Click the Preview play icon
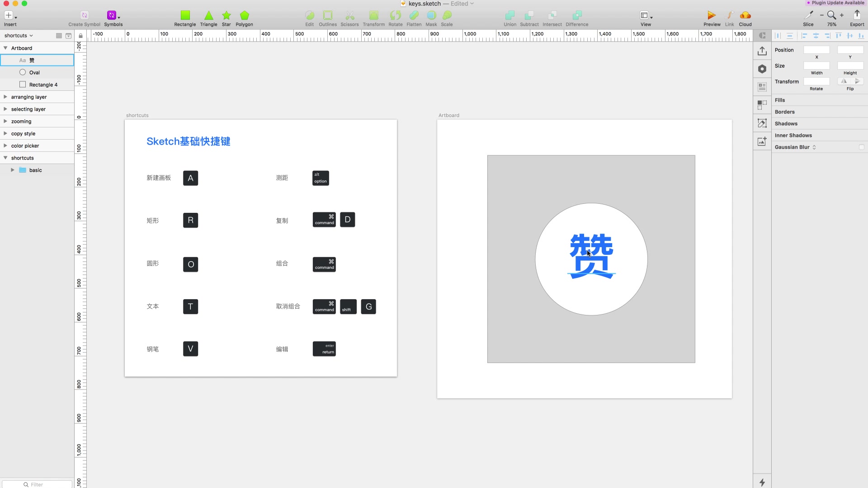 (712, 15)
